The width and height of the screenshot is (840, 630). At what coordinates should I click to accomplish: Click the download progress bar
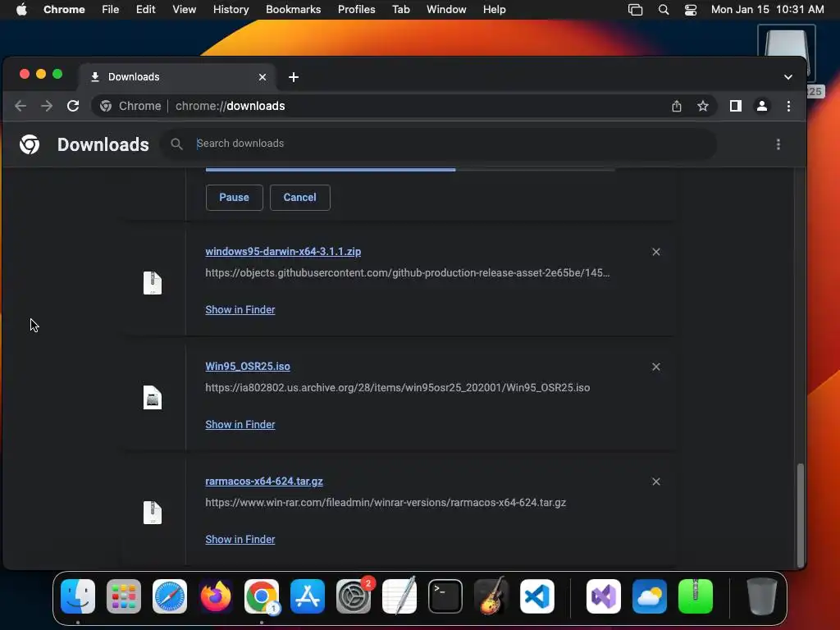(x=410, y=170)
